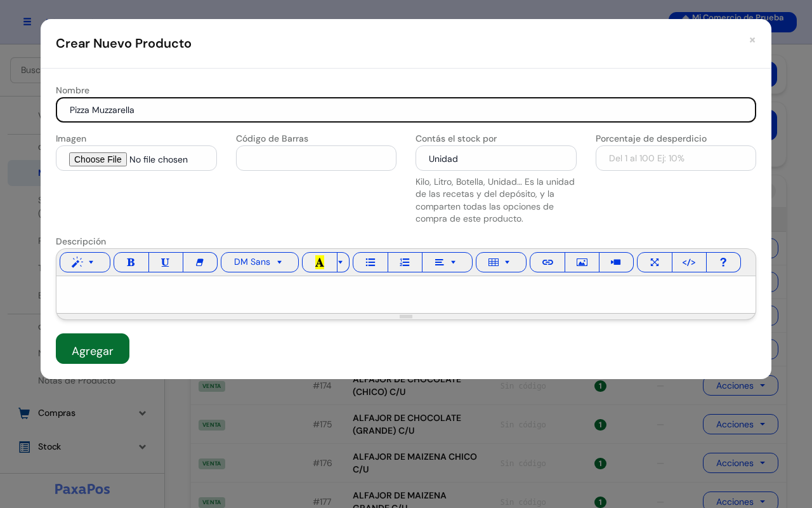
Task: Expand the text color picker arrow
Action: click(343, 262)
